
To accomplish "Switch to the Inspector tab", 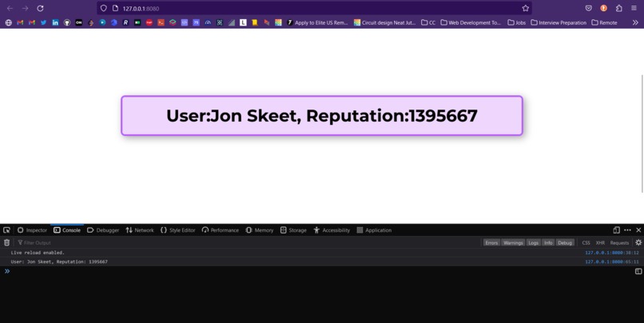I will point(32,230).
